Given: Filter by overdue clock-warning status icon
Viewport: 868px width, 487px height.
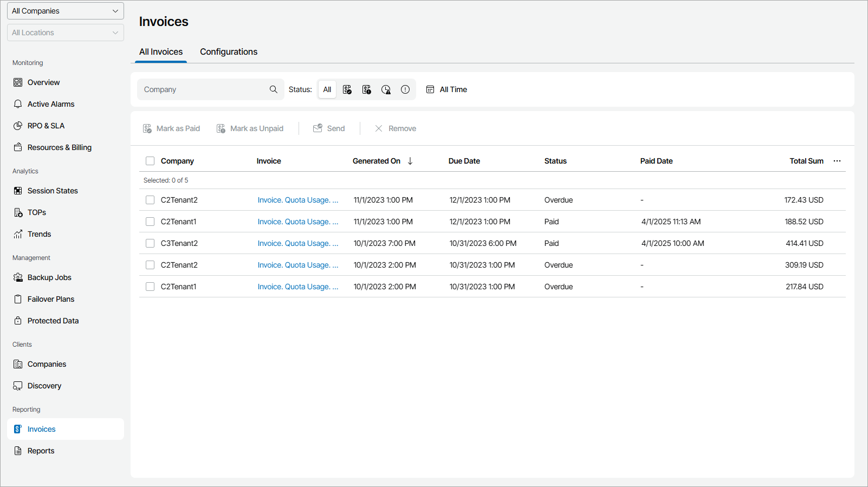Looking at the screenshot, I should 386,90.
